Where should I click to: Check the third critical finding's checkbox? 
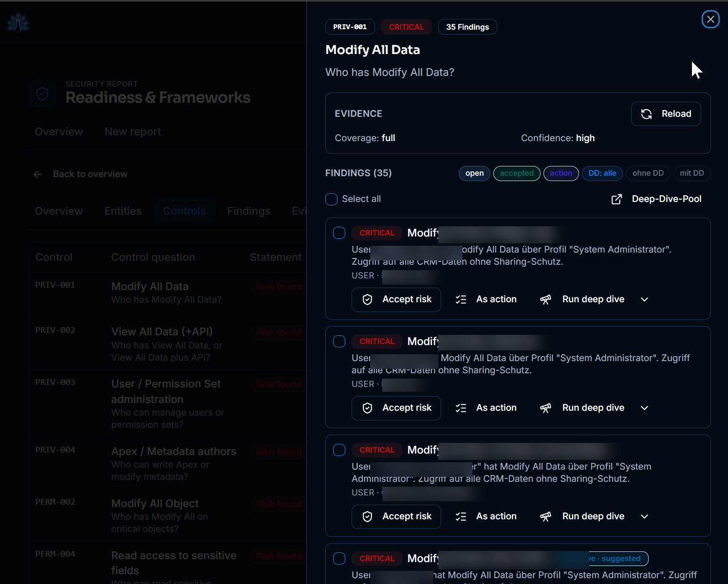click(x=339, y=450)
